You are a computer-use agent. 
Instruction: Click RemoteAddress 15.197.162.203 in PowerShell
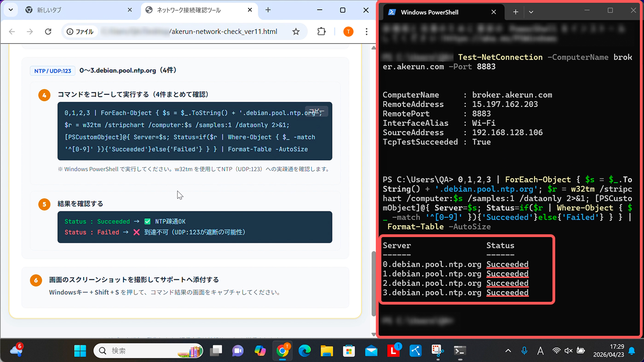pos(460,104)
